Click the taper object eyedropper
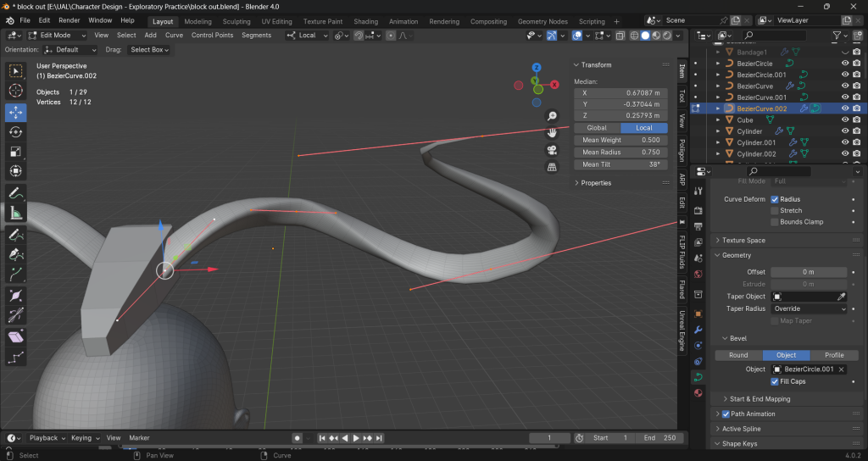Viewport: 868px width, 461px height. [842, 297]
